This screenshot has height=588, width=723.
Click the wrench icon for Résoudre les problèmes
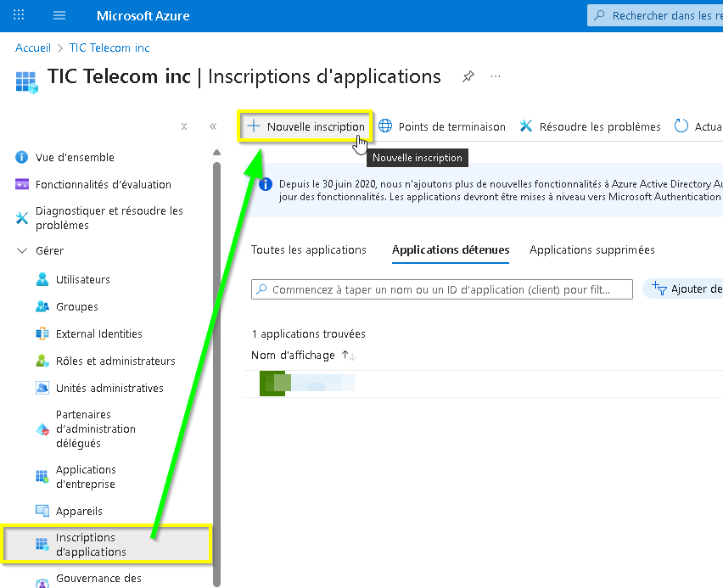tap(526, 126)
